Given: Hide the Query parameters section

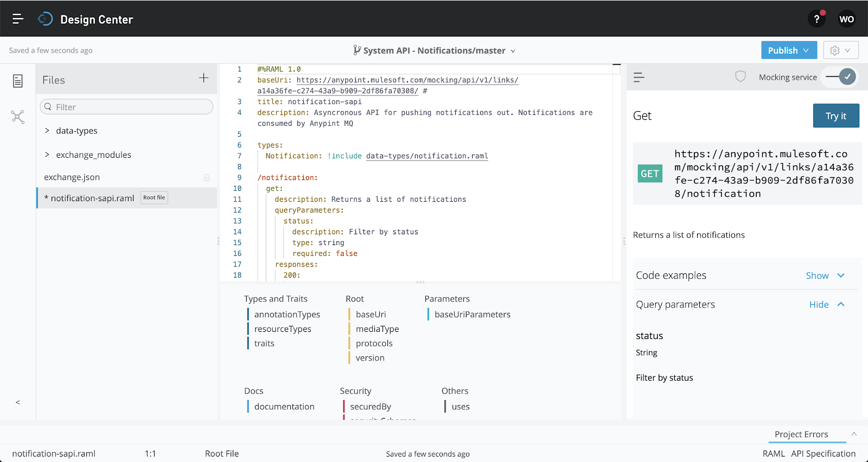Looking at the screenshot, I should pyautogui.click(x=826, y=305).
